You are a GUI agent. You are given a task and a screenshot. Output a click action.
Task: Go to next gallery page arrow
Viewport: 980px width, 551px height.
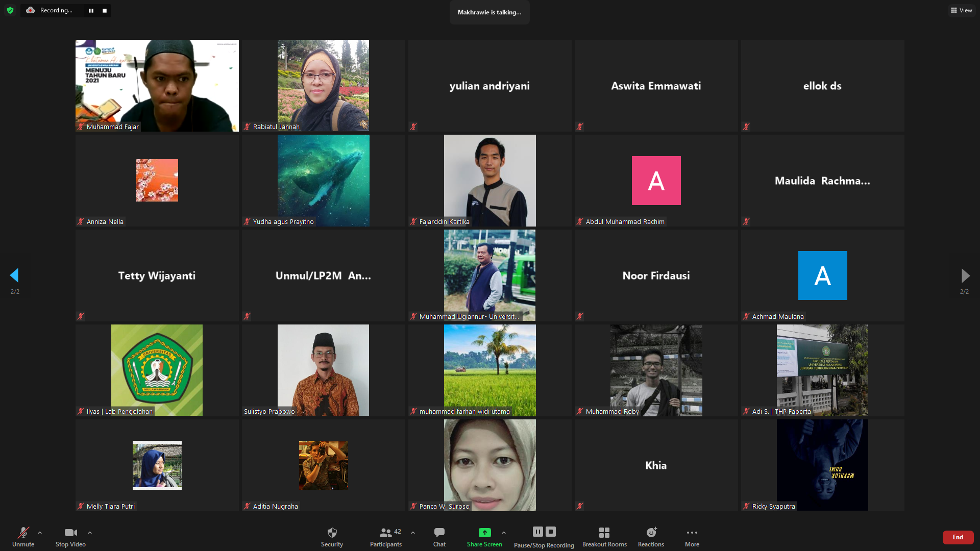965,275
